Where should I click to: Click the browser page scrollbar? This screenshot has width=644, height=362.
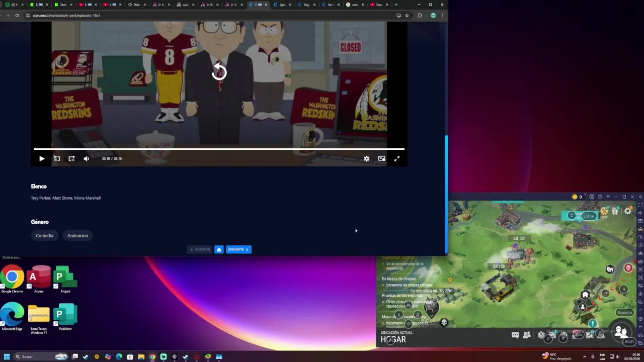(446, 194)
